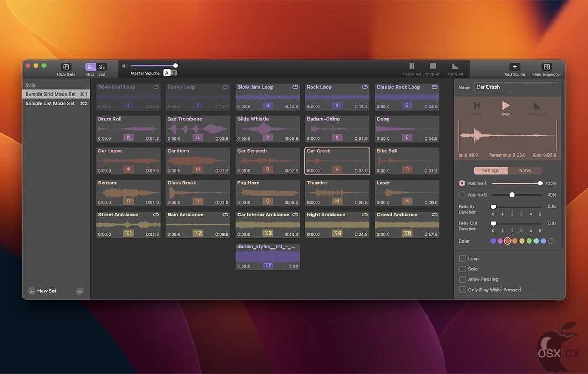Toggle loop icon on Crowd Ambiance

click(x=434, y=215)
